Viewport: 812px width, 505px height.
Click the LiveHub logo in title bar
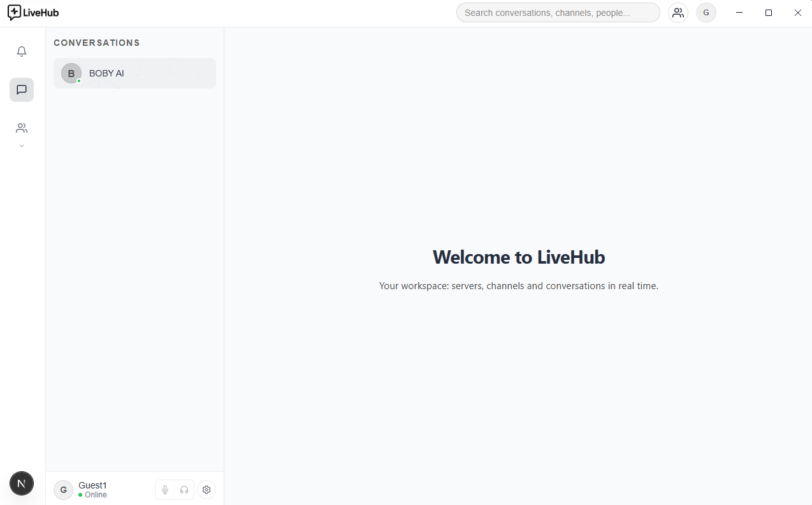click(x=33, y=13)
